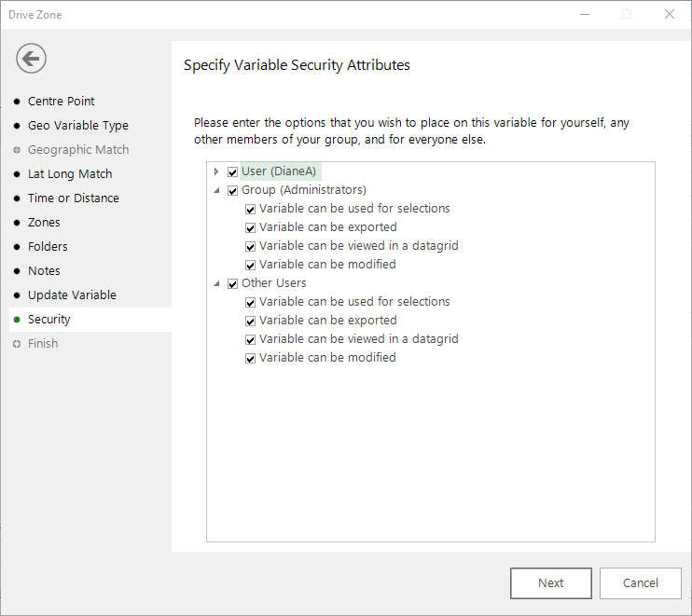This screenshot has height=616, width=692.
Task: Uncheck the Group (Administrators) checkbox
Action: click(x=232, y=190)
